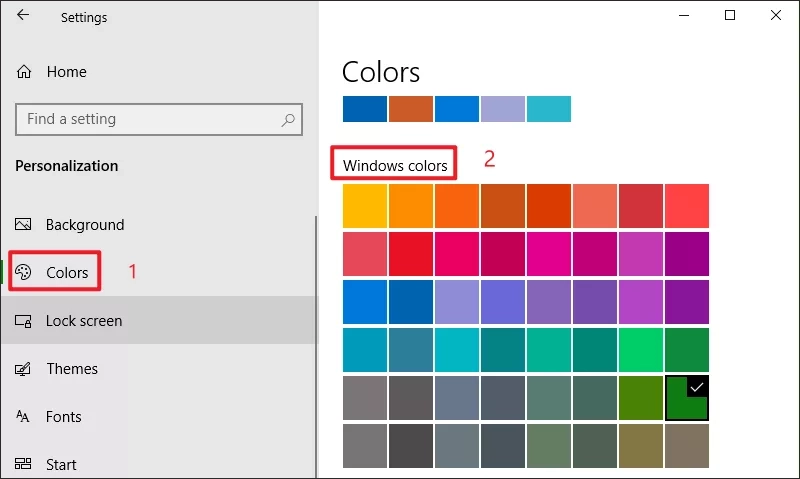Choose the salmon coral Windows color
Screen dimensions: 800x479
594,206
